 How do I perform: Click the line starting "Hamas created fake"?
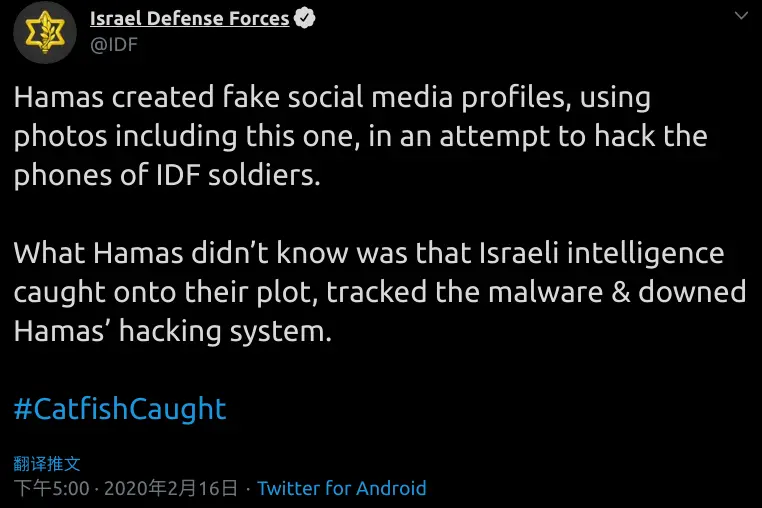pyautogui.click(x=332, y=98)
